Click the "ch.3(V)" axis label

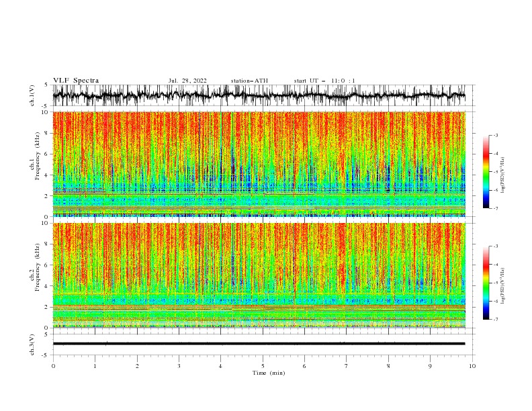(x=32, y=345)
